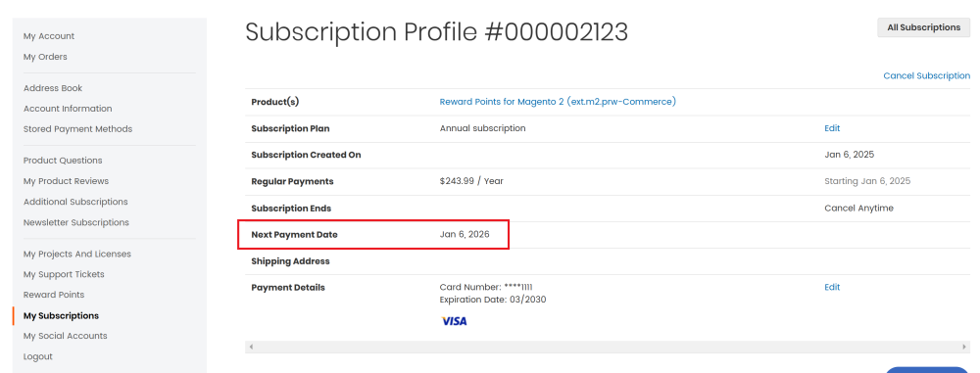Open Stored Payment Methods

click(x=77, y=129)
